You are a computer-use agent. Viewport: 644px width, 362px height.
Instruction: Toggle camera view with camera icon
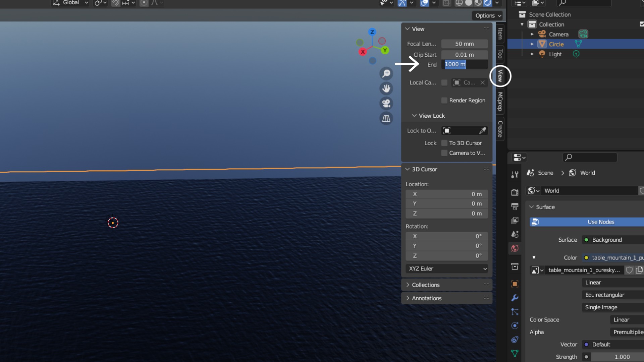coord(386,103)
